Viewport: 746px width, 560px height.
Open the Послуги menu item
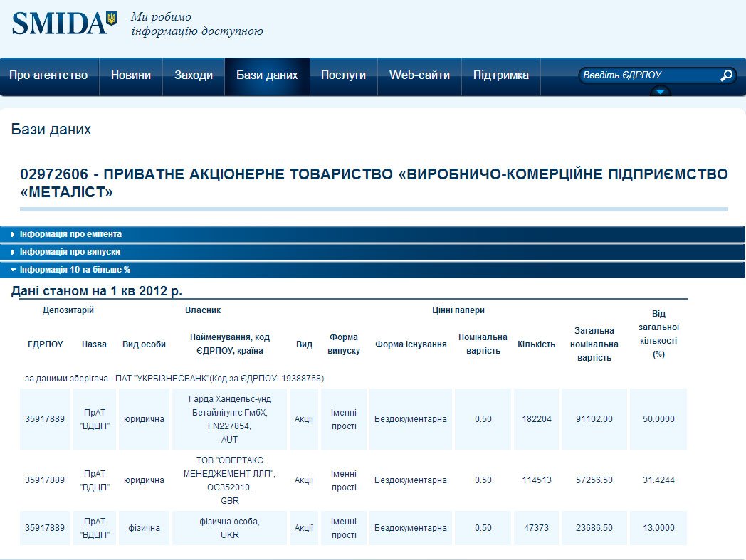[343, 75]
